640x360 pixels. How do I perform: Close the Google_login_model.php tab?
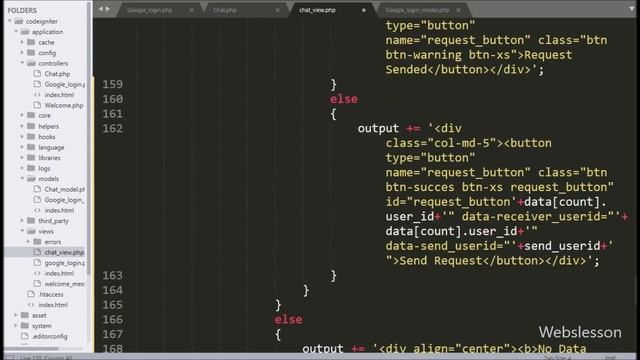pos(458,10)
